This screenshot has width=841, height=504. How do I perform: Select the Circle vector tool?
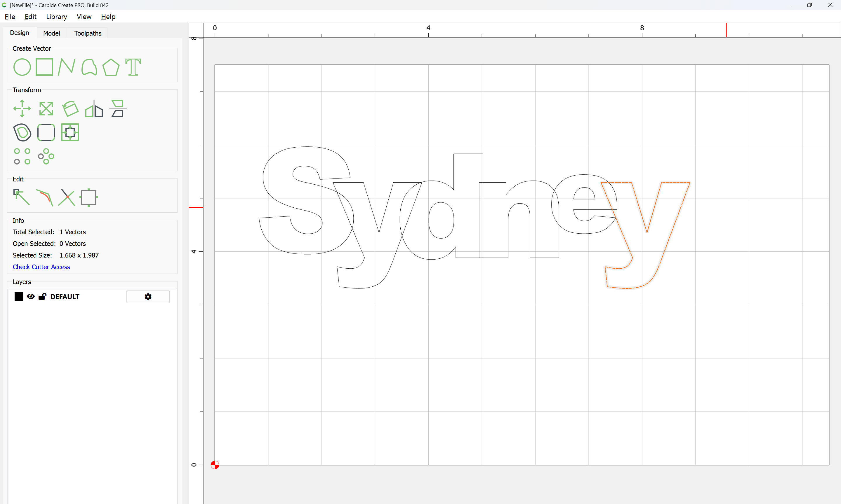click(x=22, y=67)
